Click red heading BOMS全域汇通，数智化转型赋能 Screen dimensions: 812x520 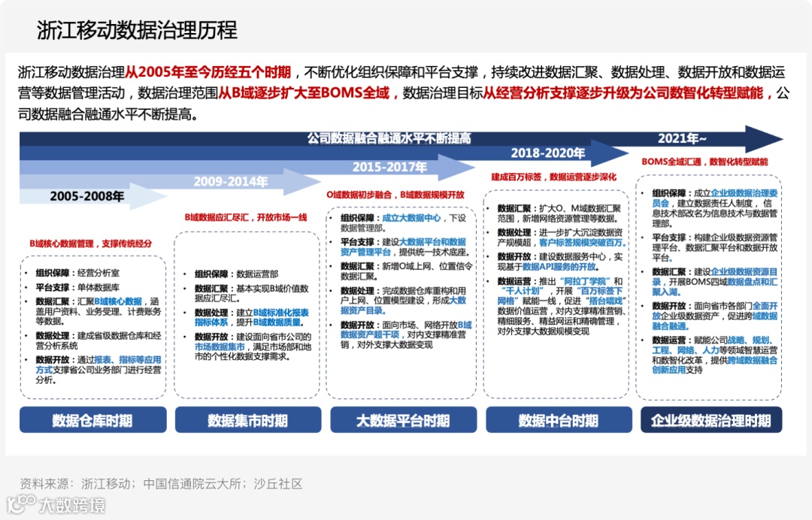click(x=704, y=162)
